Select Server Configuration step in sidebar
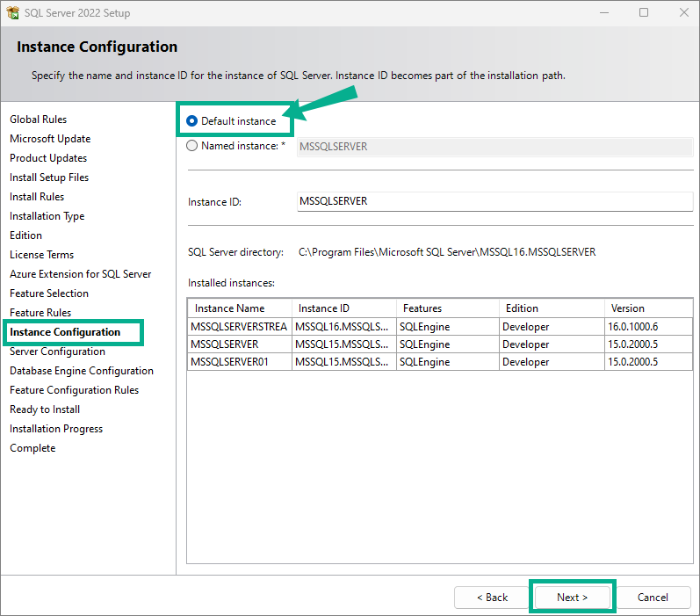Image resolution: width=700 pixels, height=616 pixels. point(58,351)
